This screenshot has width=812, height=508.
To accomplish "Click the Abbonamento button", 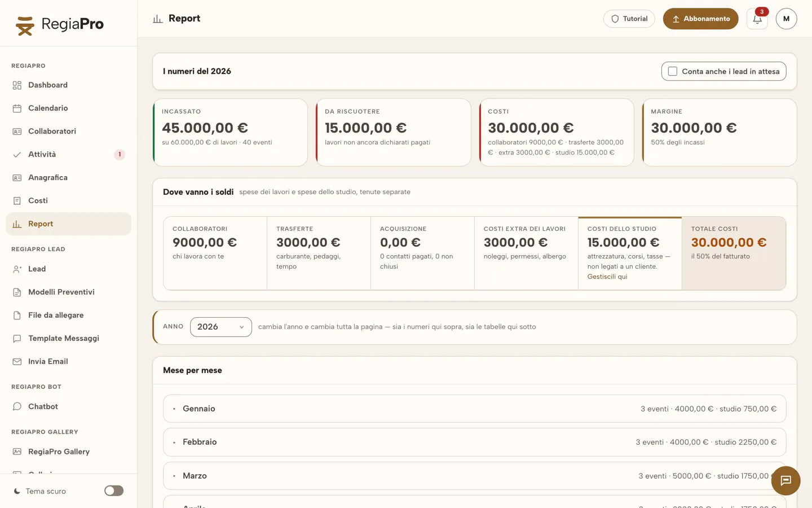I will click(x=700, y=19).
